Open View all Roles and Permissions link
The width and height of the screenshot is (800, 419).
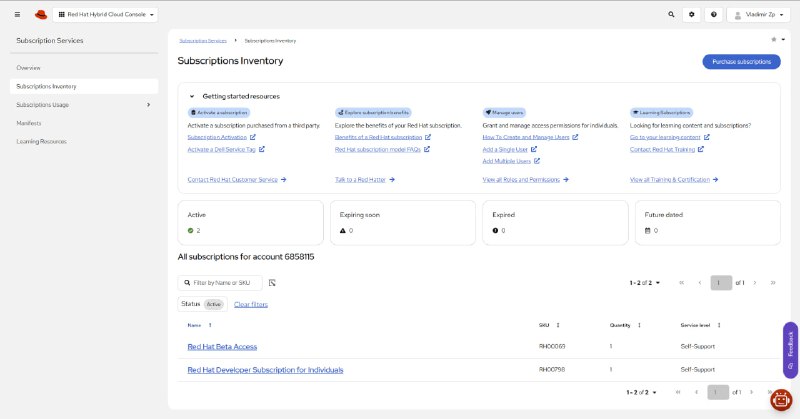(526, 180)
